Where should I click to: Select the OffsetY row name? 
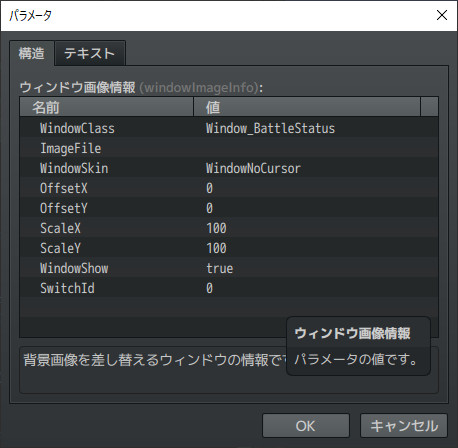coord(64,208)
